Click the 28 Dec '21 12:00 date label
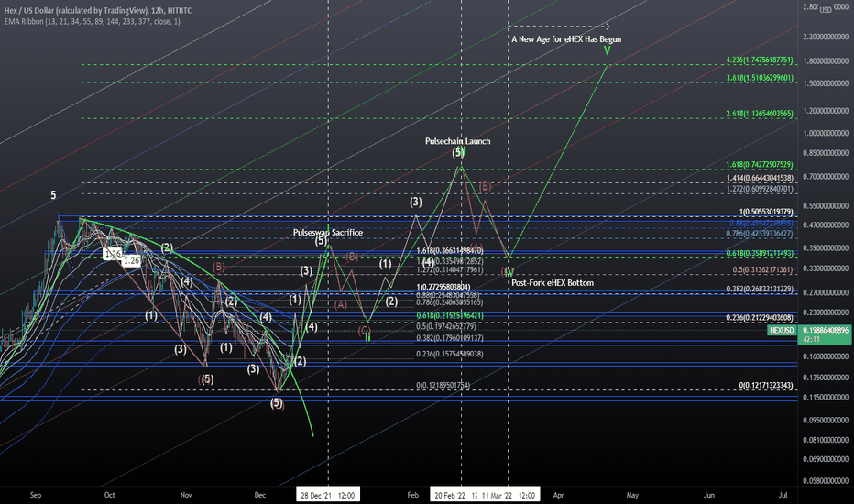The image size is (854, 504). (328, 495)
